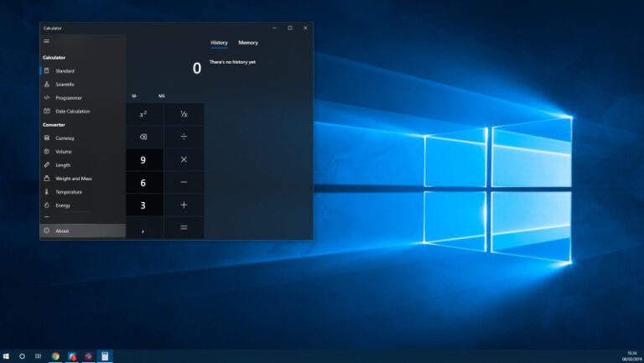The height and width of the screenshot is (363, 644).
Task: Open the Currency converter
Action: (x=65, y=138)
